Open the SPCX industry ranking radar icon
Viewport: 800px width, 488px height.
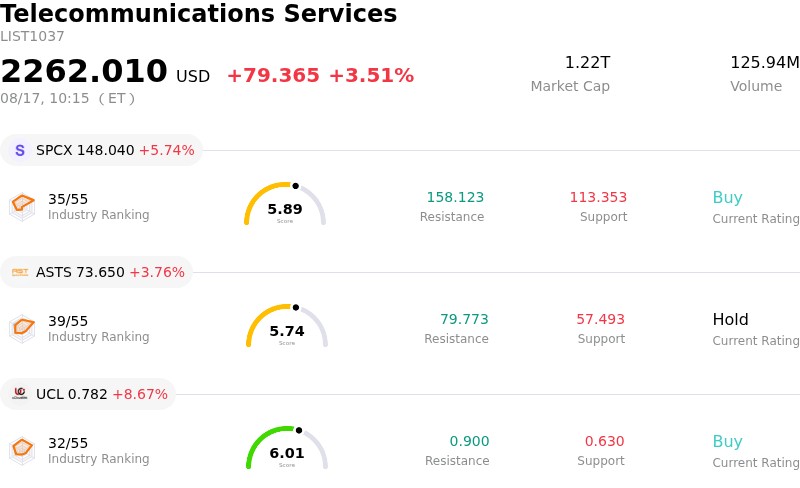click(x=22, y=207)
